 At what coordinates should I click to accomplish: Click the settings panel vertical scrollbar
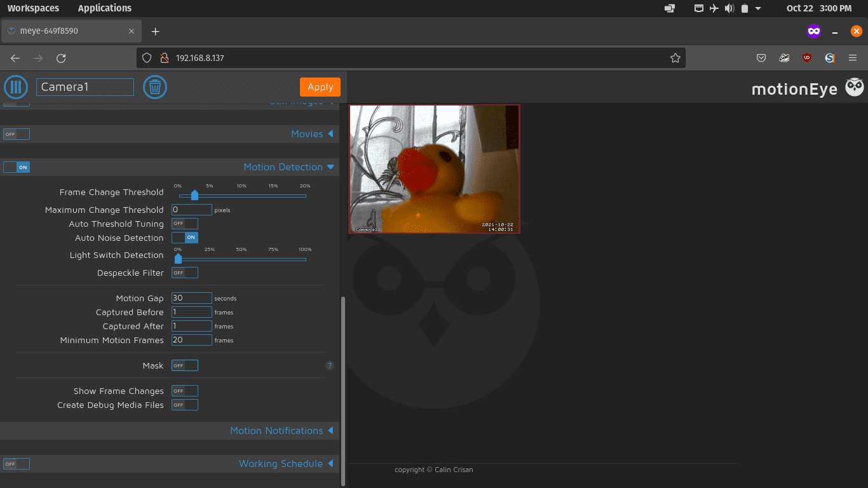point(344,390)
